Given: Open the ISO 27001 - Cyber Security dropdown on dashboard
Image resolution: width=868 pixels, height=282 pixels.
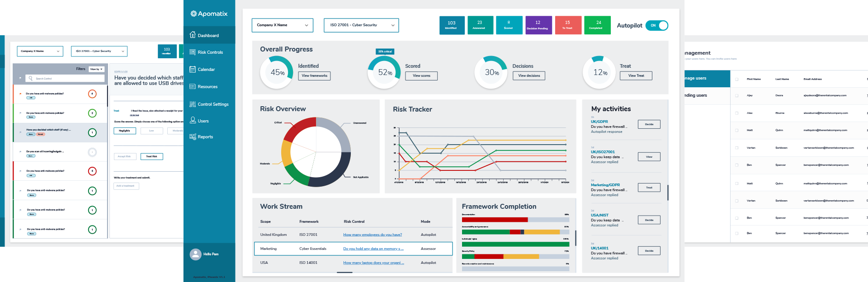Looking at the screenshot, I should point(361,25).
